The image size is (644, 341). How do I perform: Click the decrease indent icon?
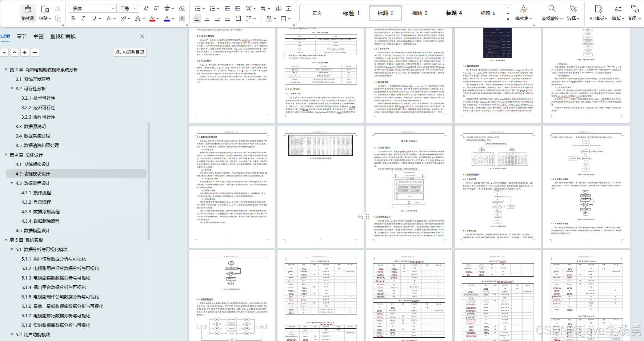coord(227,8)
